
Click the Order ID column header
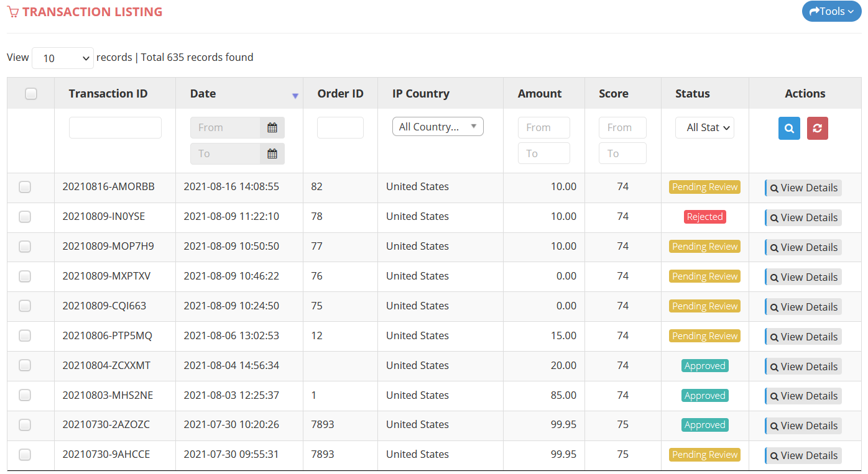[x=340, y=94]
